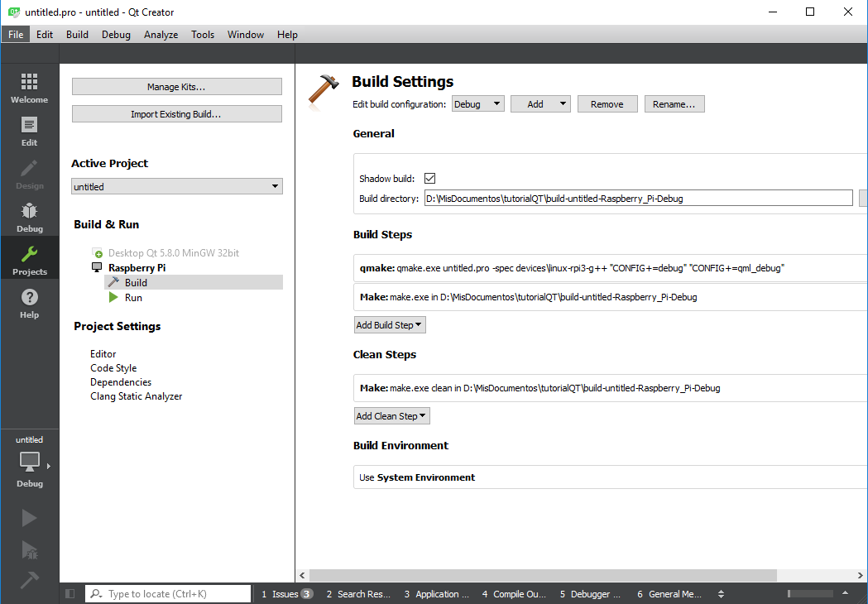Select the Raspberry Pi kit

click(x=137, y=268)
